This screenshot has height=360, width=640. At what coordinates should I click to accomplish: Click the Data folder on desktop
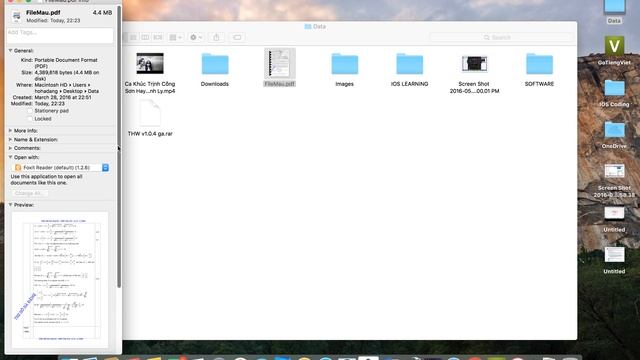pyautogui.click(x=614, y=7)
